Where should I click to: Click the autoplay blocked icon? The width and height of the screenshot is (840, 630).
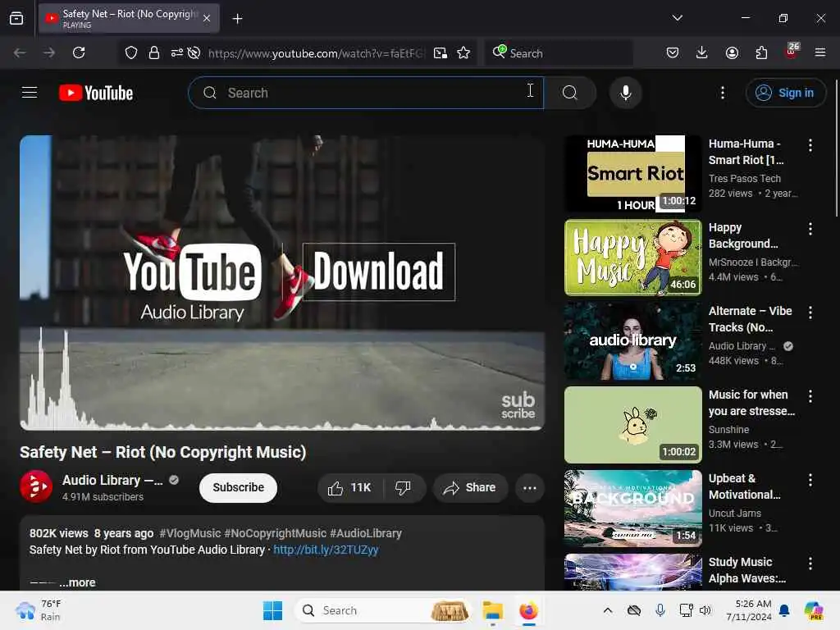click(194, 52)
